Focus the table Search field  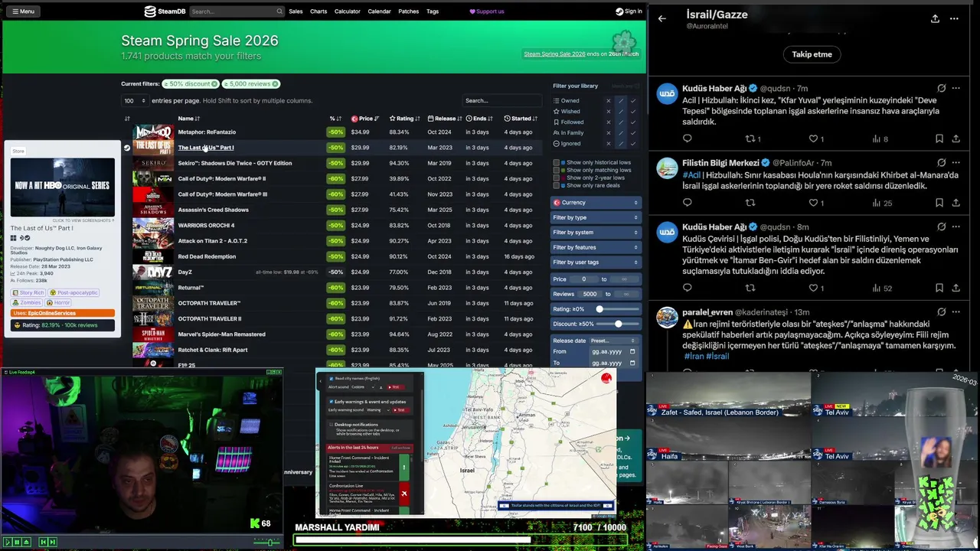(x=502, y=100)
